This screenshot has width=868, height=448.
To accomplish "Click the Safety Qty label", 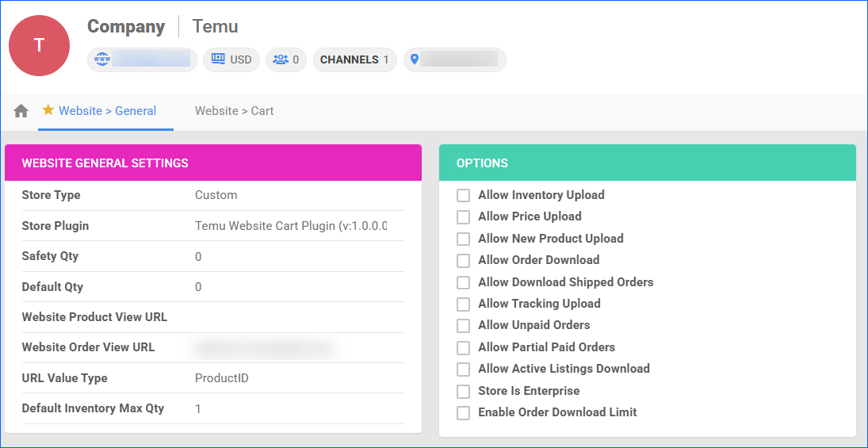I will coord(50,256).
